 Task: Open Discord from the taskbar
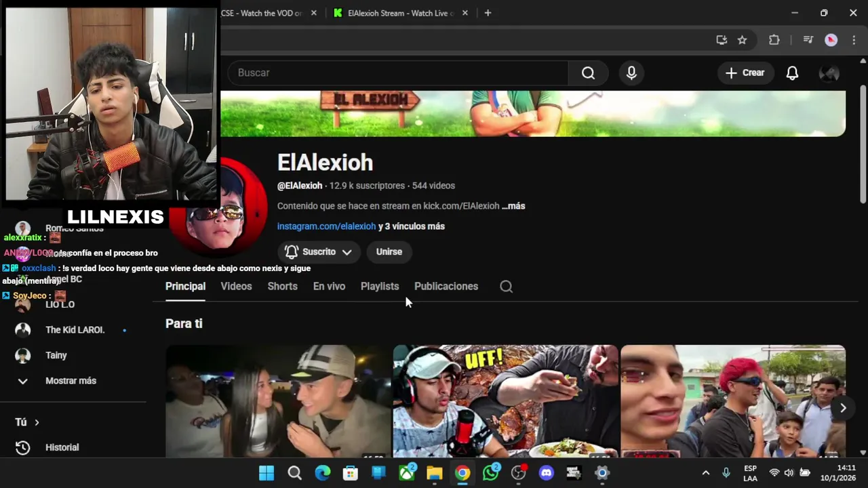(546, 473)
